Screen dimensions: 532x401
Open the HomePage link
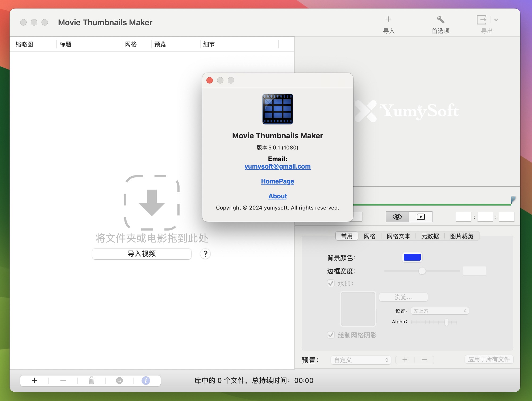(x=277, y=181)
